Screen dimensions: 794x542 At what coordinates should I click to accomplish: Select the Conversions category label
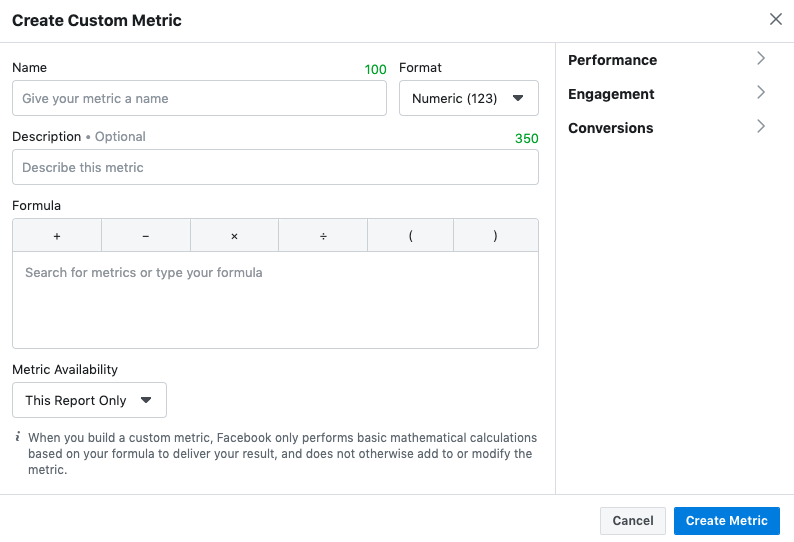pos(610,128)
